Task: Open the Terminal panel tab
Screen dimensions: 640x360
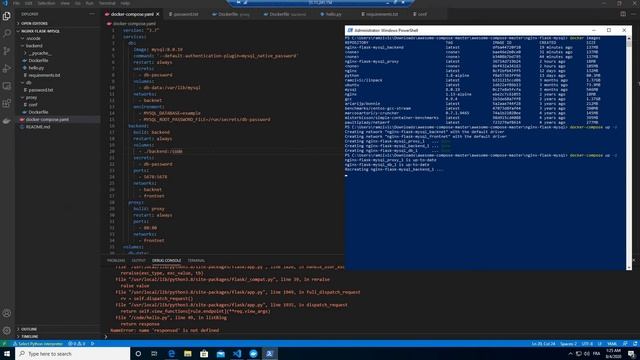Action: tap(196, 260)
